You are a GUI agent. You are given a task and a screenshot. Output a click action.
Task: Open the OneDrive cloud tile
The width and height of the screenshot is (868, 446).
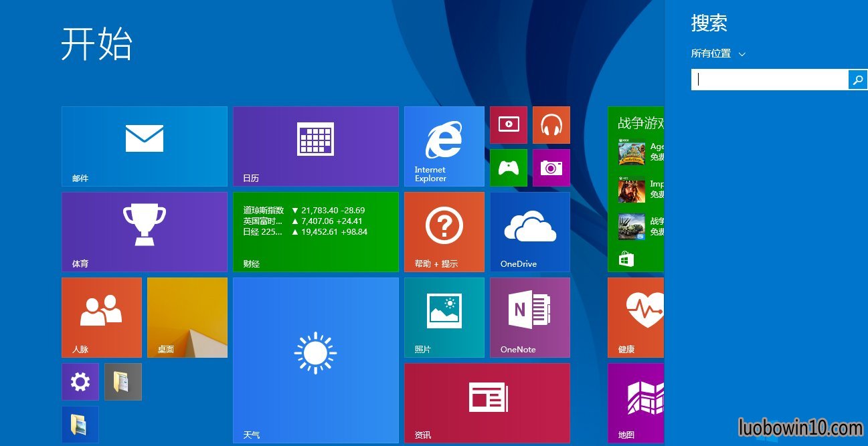[x=530, y=232]
